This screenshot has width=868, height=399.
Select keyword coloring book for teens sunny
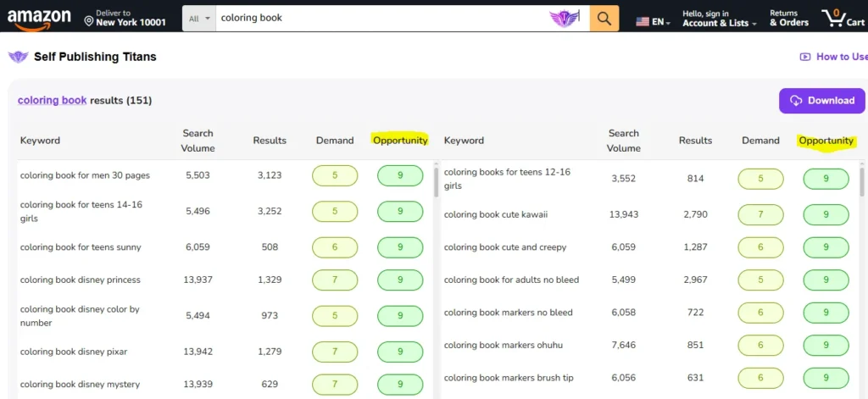81,247
